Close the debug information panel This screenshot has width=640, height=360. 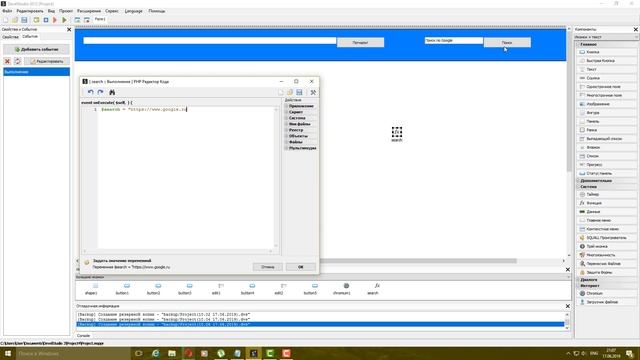(x=568, y=306)
